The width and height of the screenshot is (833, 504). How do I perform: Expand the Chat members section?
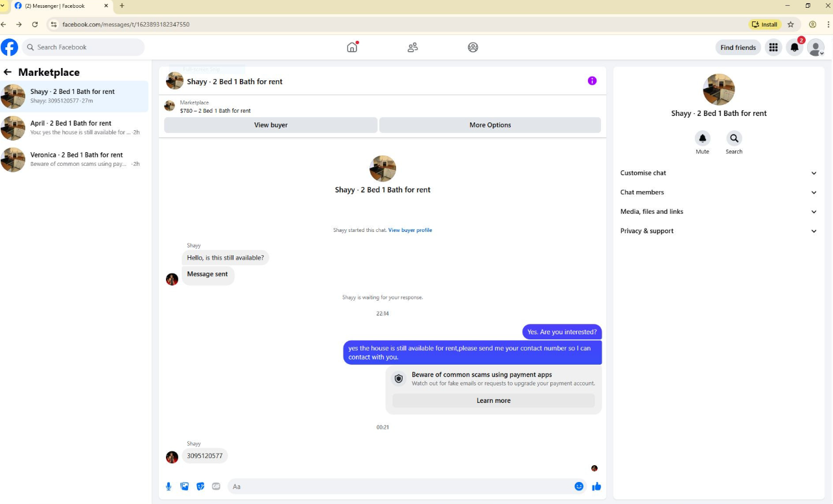coord(719,192)
